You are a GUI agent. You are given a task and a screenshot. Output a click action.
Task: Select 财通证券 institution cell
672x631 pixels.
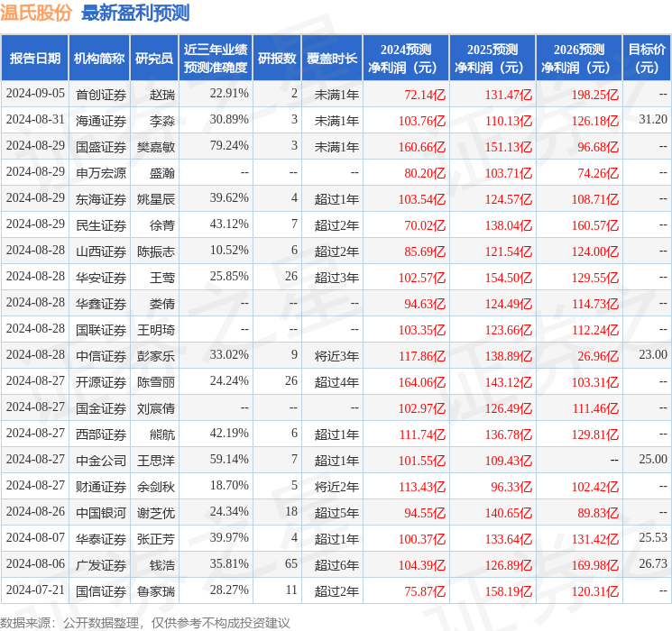(101, 487)
